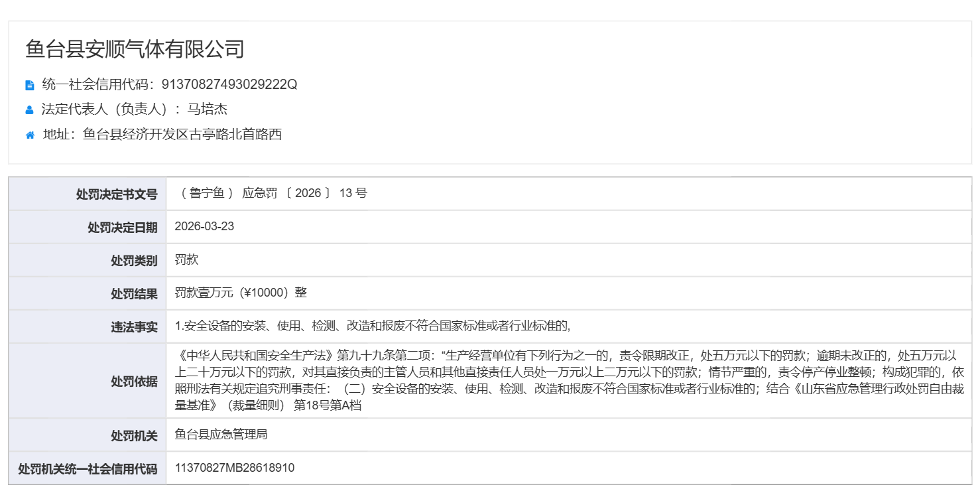Click the legal representative name 马培杰

(x=207, y=109)
